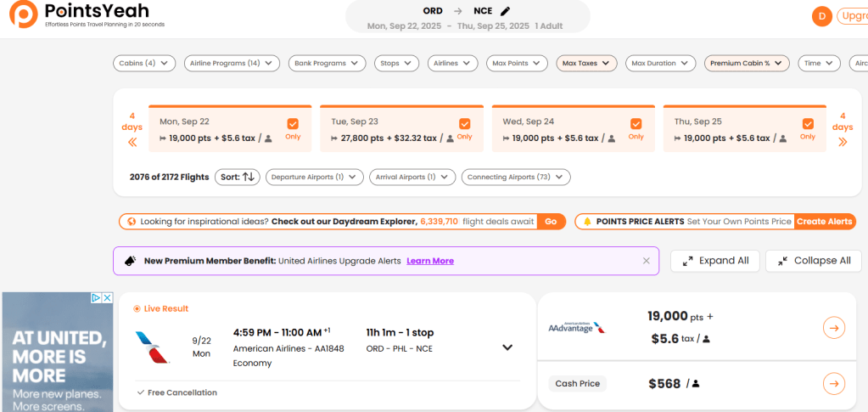This screenshot has height=412, width=868.
Task: Expand the American Airlines flight details chevron
Action: pyautogui.click(x=507, y=347)
